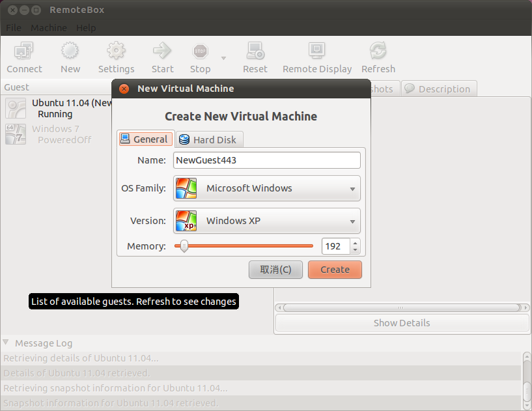
Task: Select log line 'Retrieving snapshot information for Ubuntu 11.04...'
Action: (x=260, y=388)
